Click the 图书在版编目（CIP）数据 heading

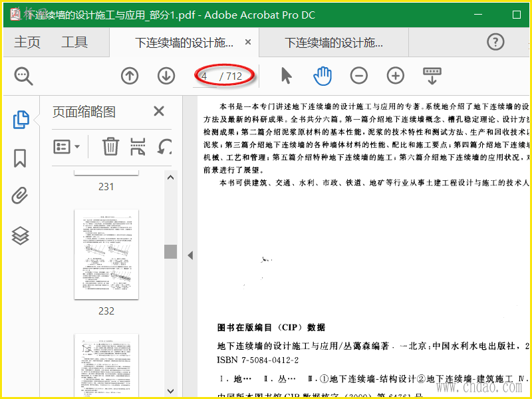(x=271, y=327)
